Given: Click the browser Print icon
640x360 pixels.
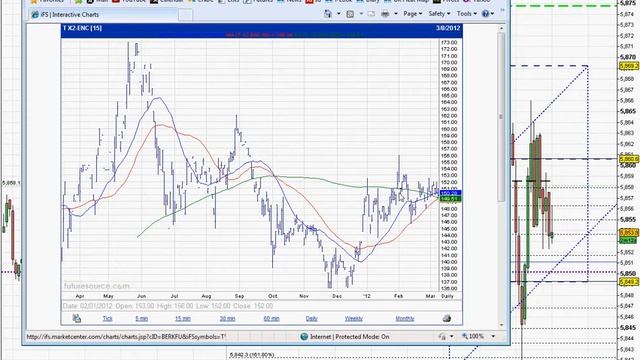Looking at the screenshot, I should click(x=385, y=14).
